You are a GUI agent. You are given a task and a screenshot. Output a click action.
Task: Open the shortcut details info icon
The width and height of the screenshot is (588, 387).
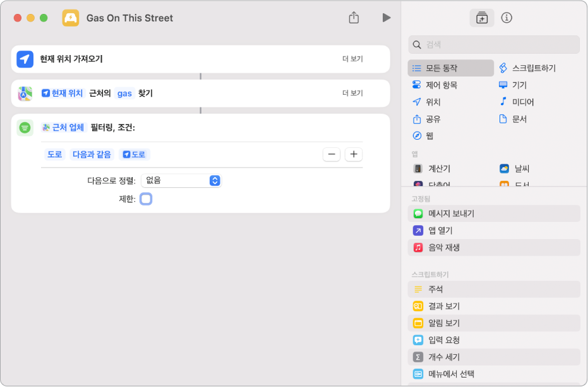pos(507,18)
